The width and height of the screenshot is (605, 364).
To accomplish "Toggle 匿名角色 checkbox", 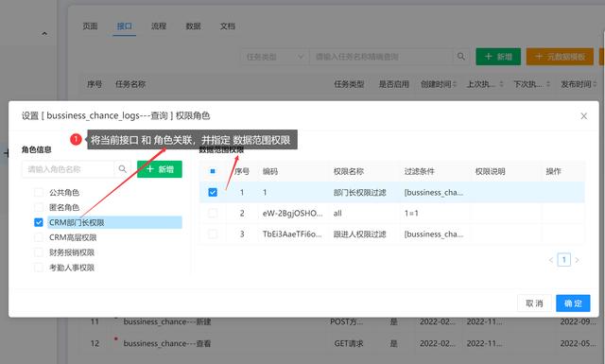I will pos(39,207).
